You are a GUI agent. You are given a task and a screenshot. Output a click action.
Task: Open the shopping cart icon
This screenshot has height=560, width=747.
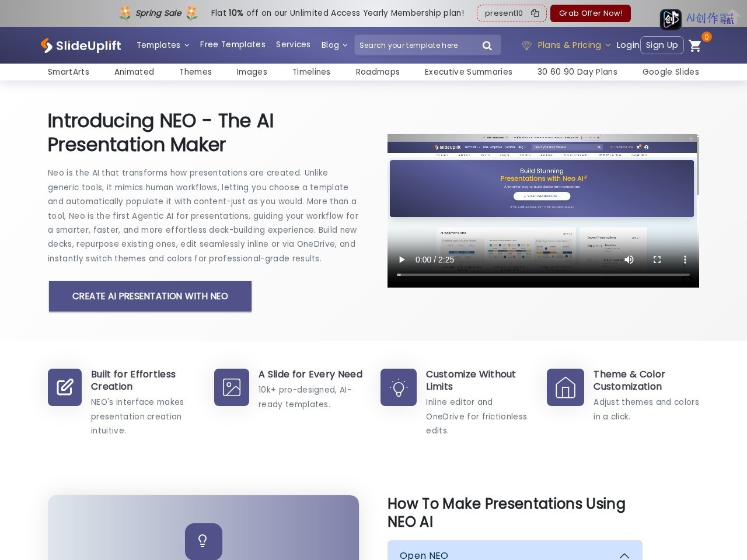coord(695,45)
